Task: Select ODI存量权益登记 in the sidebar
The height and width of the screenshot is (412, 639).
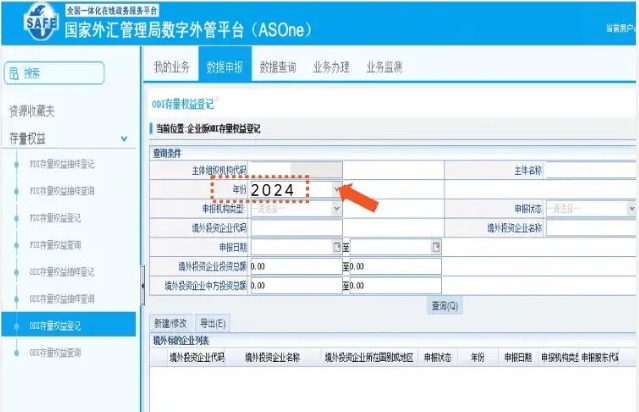Action: pyautogui.click(x=68, y=325)
